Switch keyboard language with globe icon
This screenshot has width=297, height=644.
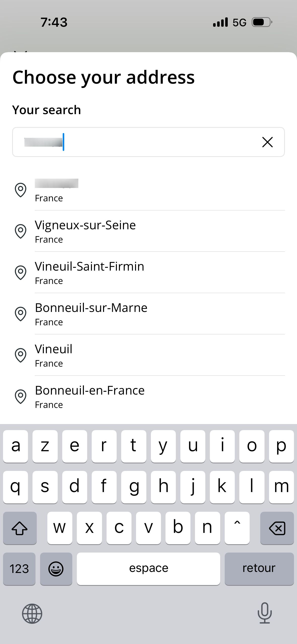(32, 614)
